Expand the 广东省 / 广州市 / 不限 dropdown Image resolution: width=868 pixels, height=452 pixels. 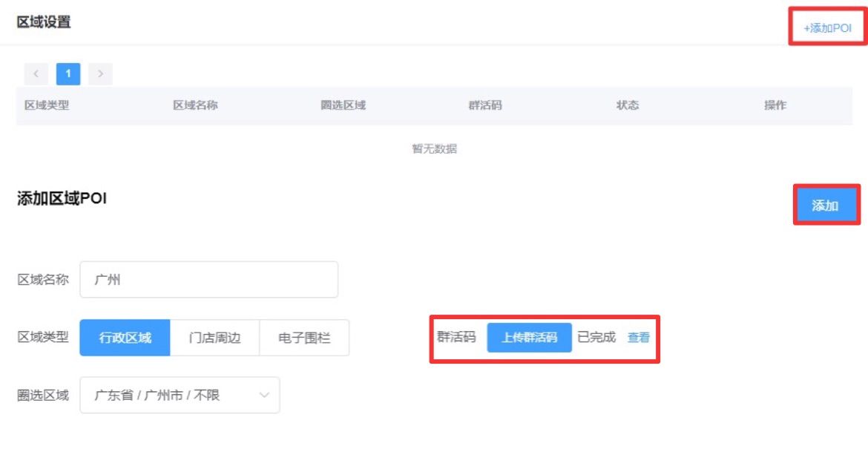(180, 396)
